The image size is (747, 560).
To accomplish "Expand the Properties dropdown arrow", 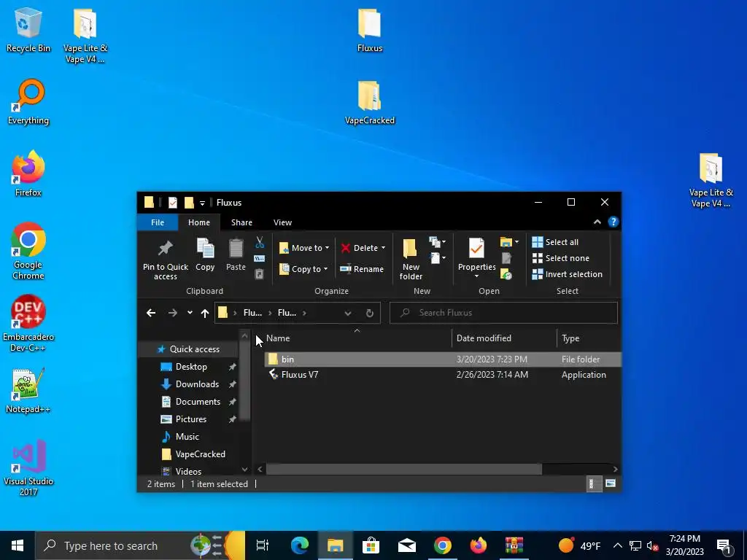I will [476, 276].
